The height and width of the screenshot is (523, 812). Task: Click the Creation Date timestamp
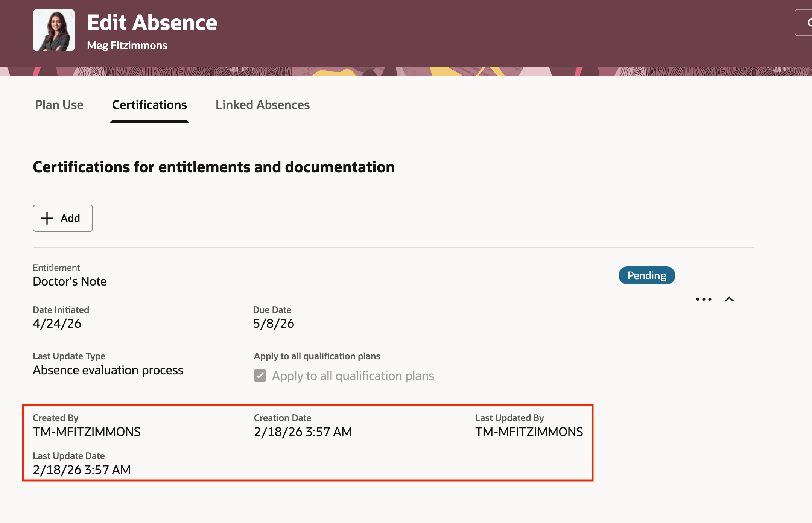[x=303, y=432]
